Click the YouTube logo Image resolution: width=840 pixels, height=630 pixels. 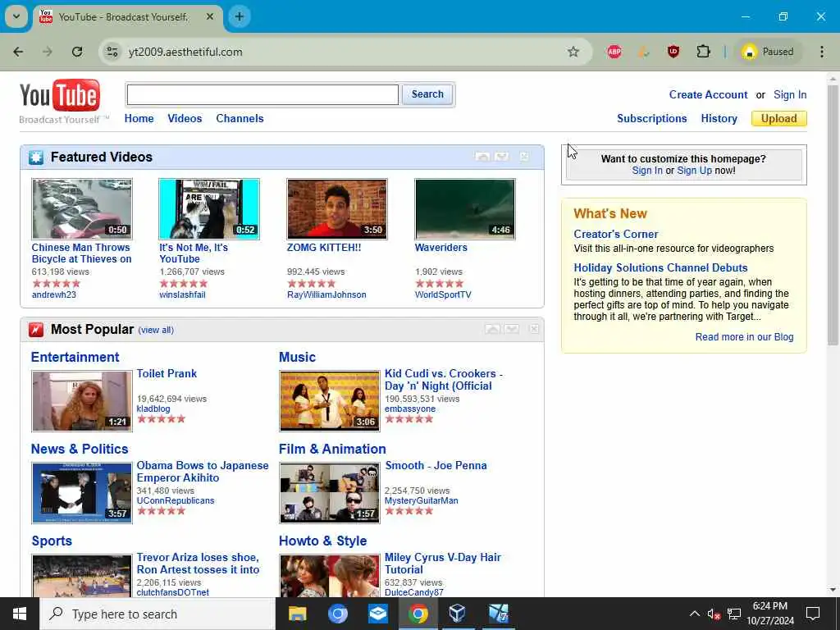59,95
